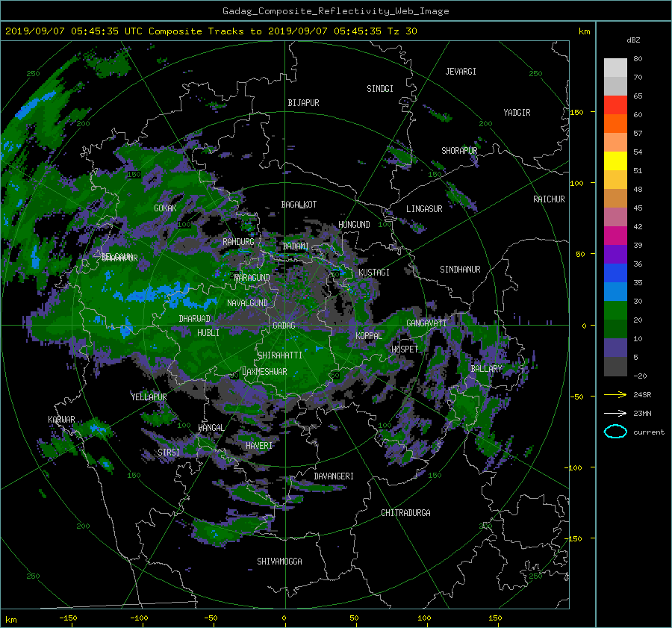Click the light gray 80 dBZ color swatch
Image resolution: width=672 pixels, height=628 pixels.
(x=615, y=67)
